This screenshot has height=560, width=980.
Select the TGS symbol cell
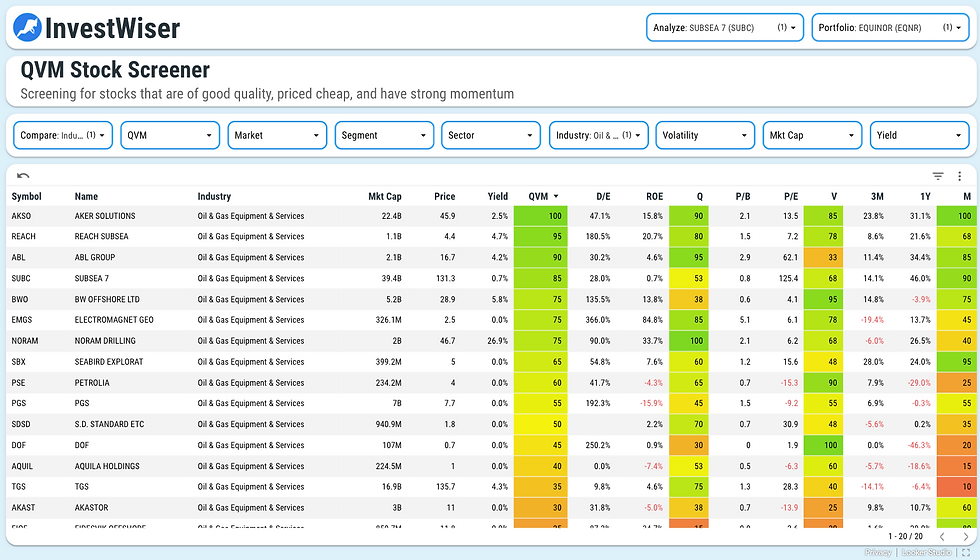[x=18, y=487]
